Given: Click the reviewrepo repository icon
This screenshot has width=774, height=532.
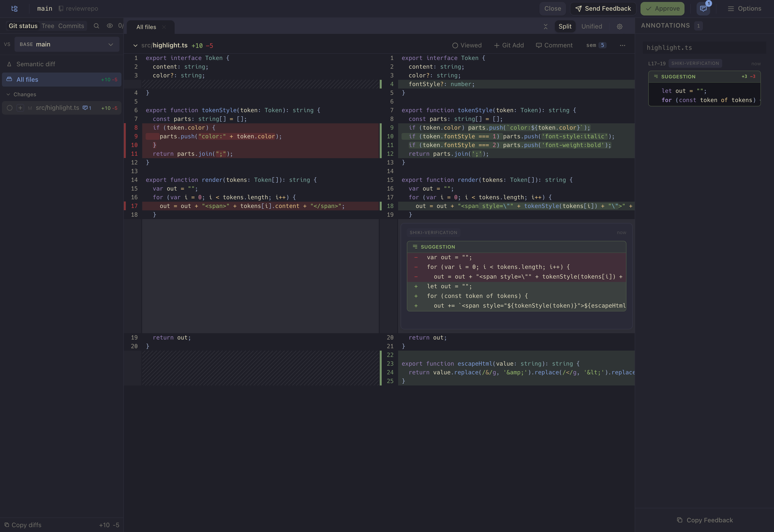Looking at the screenshot, I should 61,9.
